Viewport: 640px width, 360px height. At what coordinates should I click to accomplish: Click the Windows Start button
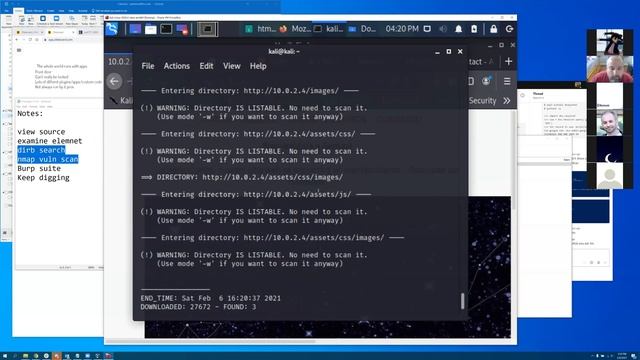(5, 356)
